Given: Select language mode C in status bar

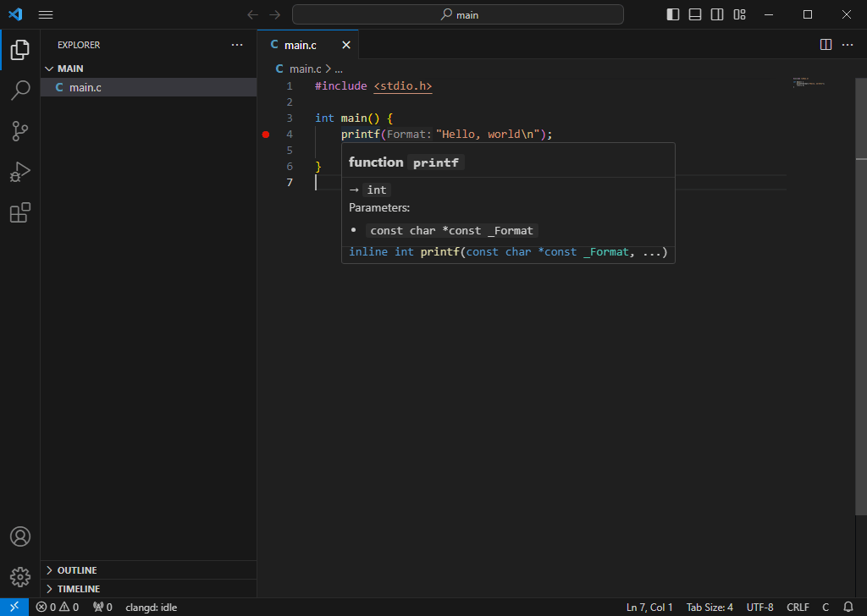Looking at the screenshot, I should coord(825,608).
